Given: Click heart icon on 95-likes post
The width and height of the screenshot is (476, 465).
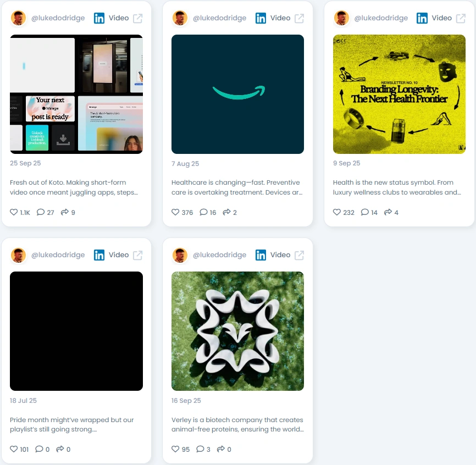Looking at the screenshot, I should pyautogui.click(x=175, y=449).
